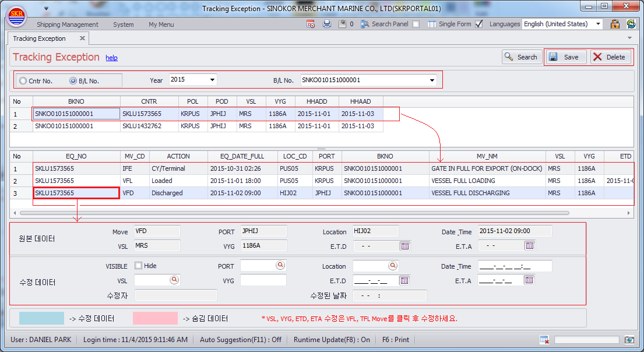Screen dimensions: 644x352
Task: Open the help link next to title
Action: 111,58
